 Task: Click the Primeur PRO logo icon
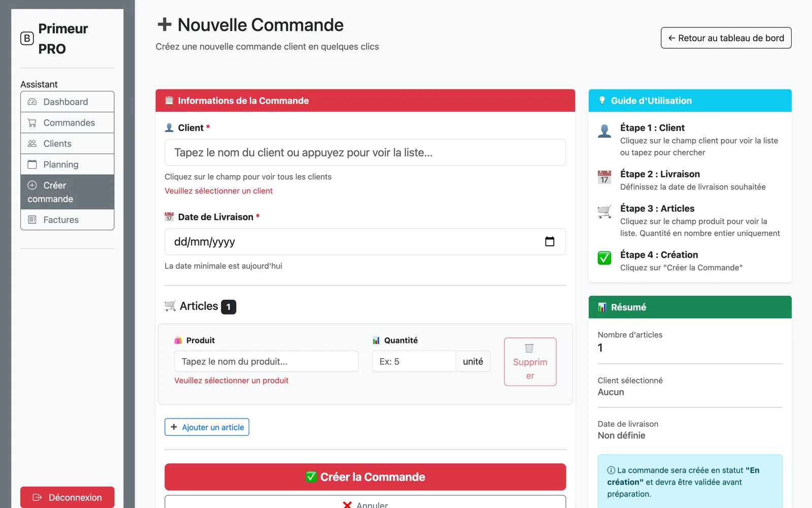[x=27, y=39]
